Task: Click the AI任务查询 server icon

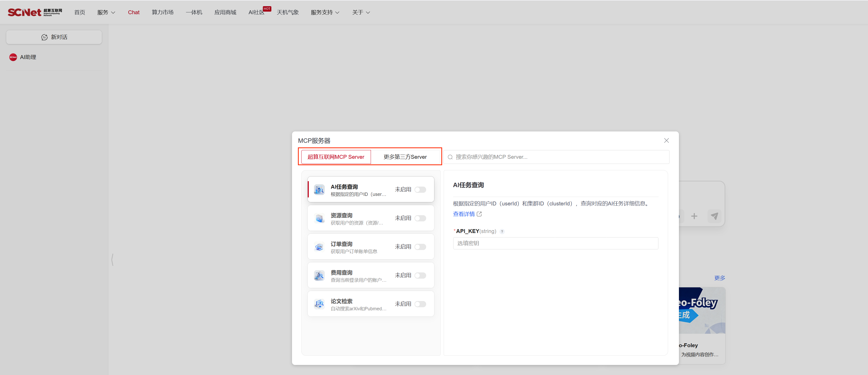Action: [x=319, y=189]
